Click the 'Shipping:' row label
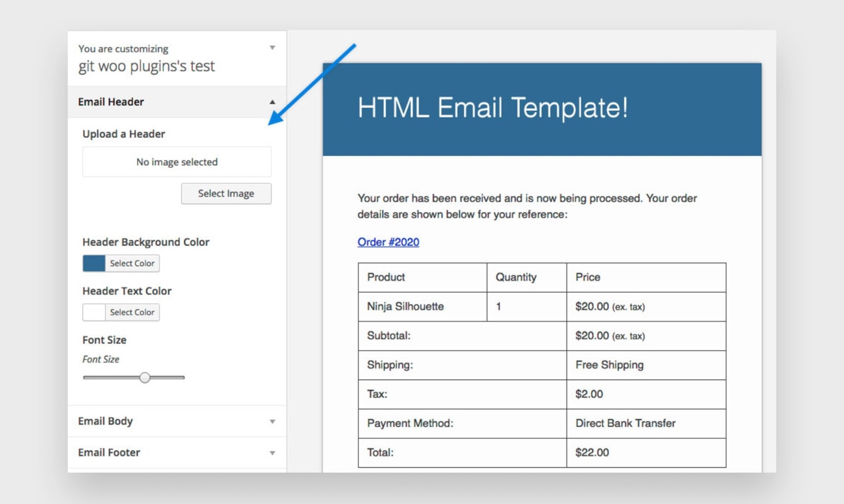The width and height of the screenshot is (844, 504). 389,365
